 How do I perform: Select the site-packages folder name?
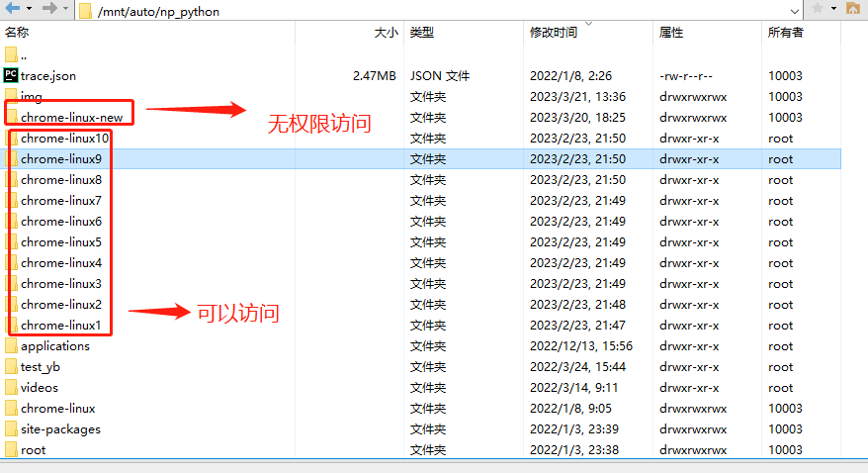point(61,429)
